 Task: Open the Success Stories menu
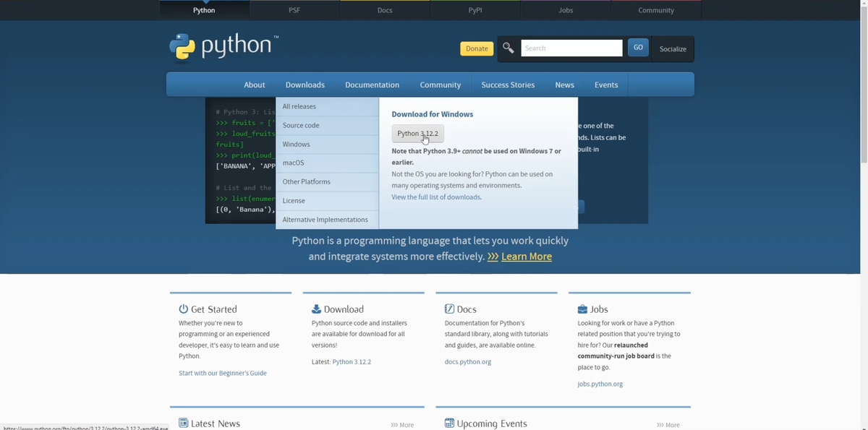point(508,85)
